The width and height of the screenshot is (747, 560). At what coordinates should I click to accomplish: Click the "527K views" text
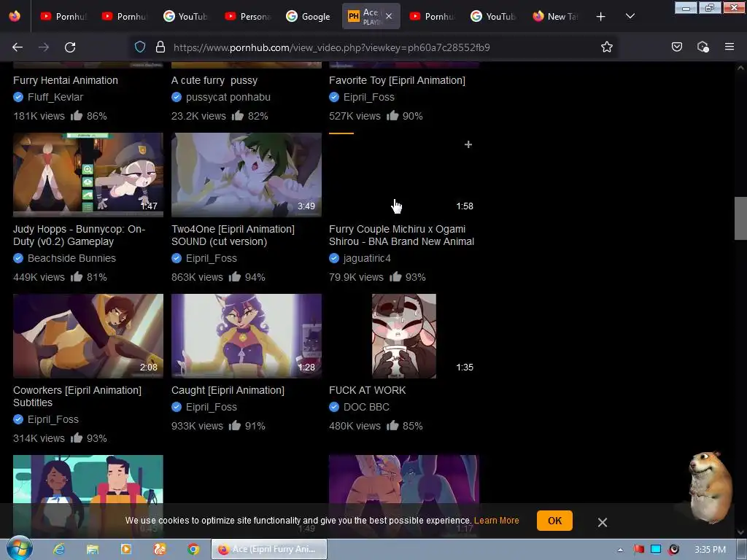pos(355,116)
